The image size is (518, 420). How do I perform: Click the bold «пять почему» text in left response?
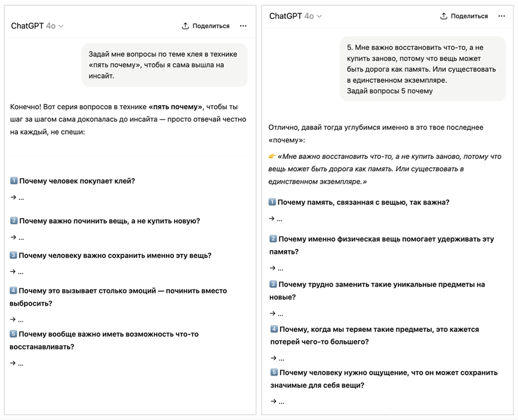(x=175, y=106)
